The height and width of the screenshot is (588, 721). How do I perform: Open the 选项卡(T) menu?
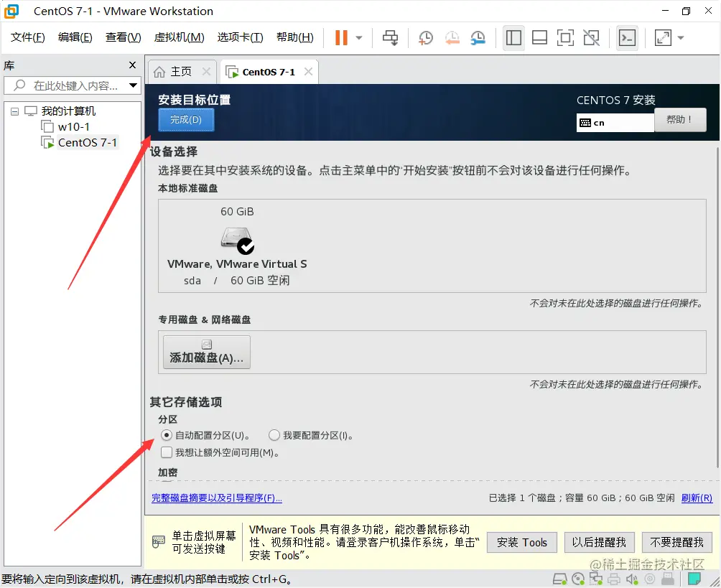click(x=240, y=37)
